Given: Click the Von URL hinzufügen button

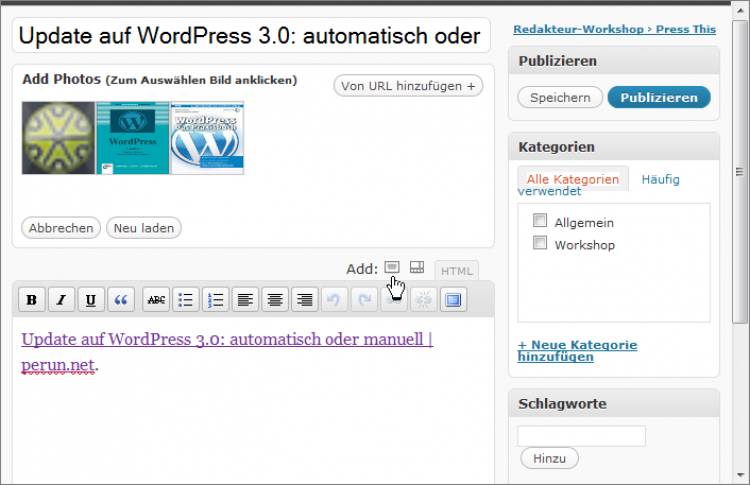Looking at the screenshot, I should tap(408, 86).
